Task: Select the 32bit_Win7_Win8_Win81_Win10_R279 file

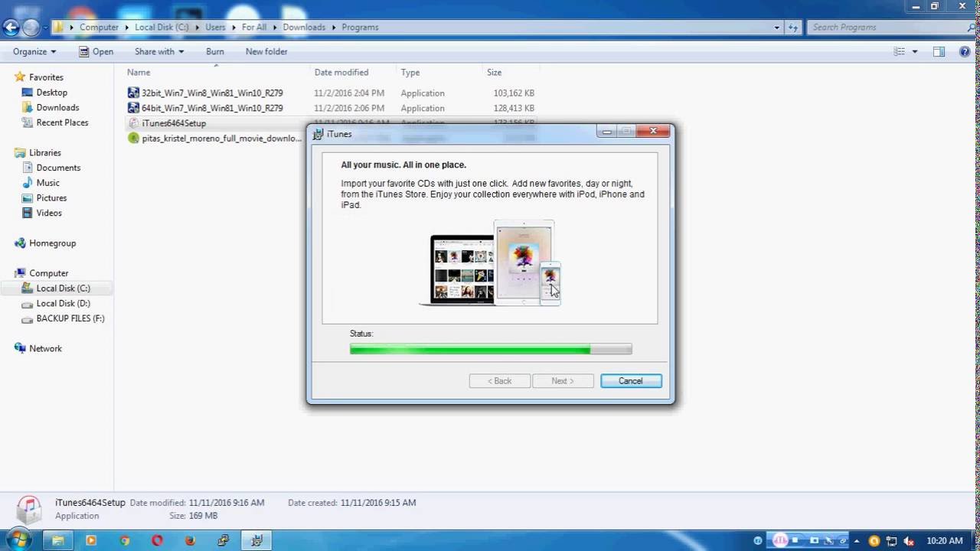Action: [212, 93]
